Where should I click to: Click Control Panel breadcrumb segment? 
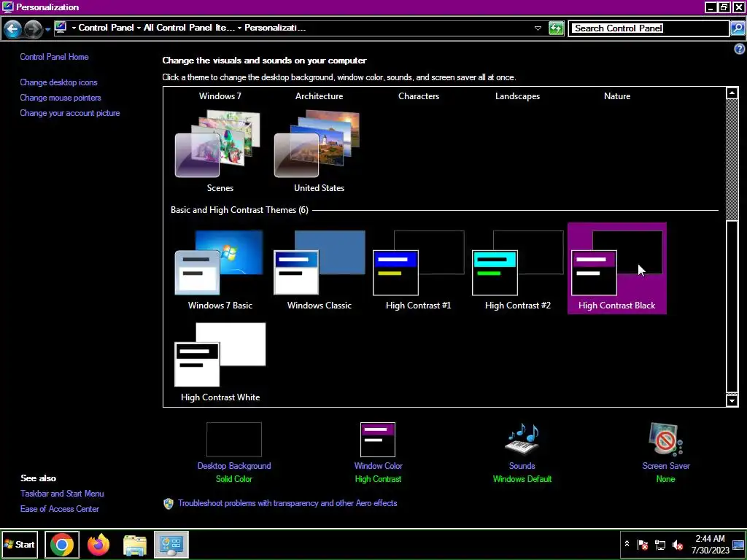point(106,28)
